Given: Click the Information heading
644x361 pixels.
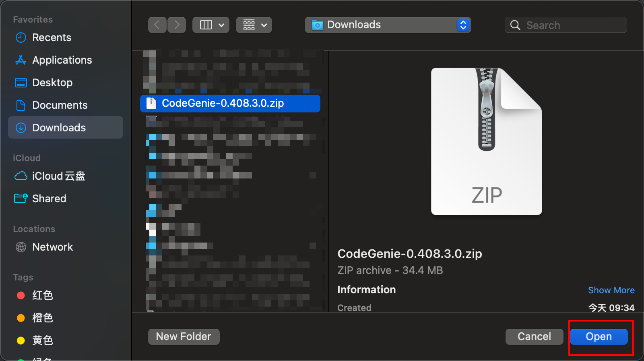Looking at the screenshot, I should tap(367, 290).
